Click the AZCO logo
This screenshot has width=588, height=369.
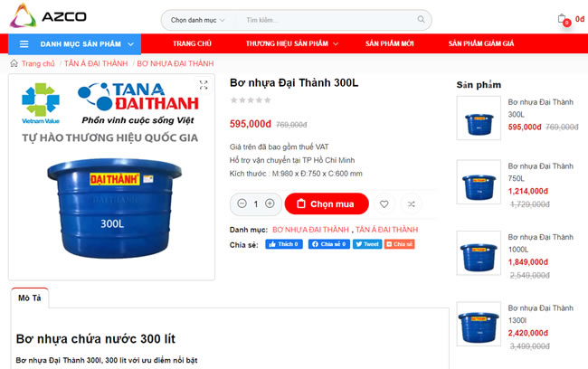pos(48,15)
